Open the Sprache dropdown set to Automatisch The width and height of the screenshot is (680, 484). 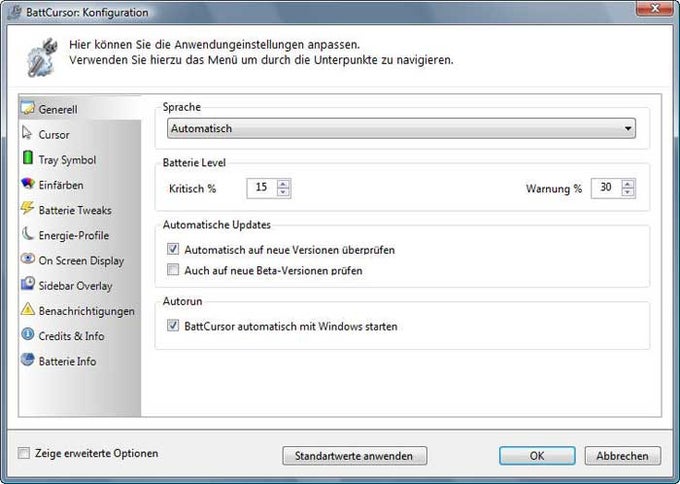(x=401, y=128)
